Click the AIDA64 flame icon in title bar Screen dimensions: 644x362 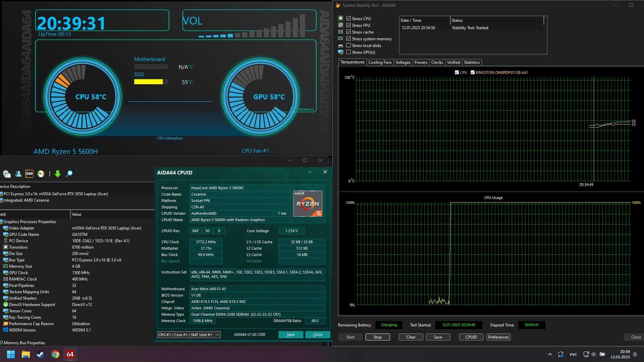(x=338, y=5)
